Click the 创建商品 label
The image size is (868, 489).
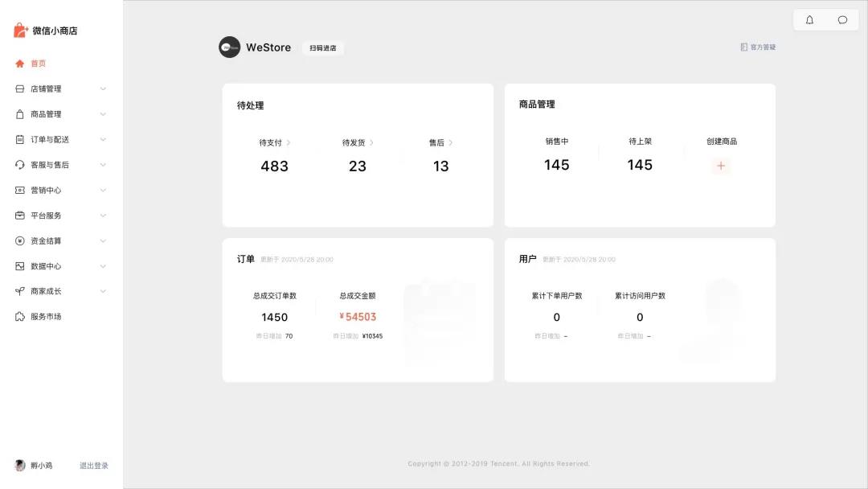[x=721, y=142]
